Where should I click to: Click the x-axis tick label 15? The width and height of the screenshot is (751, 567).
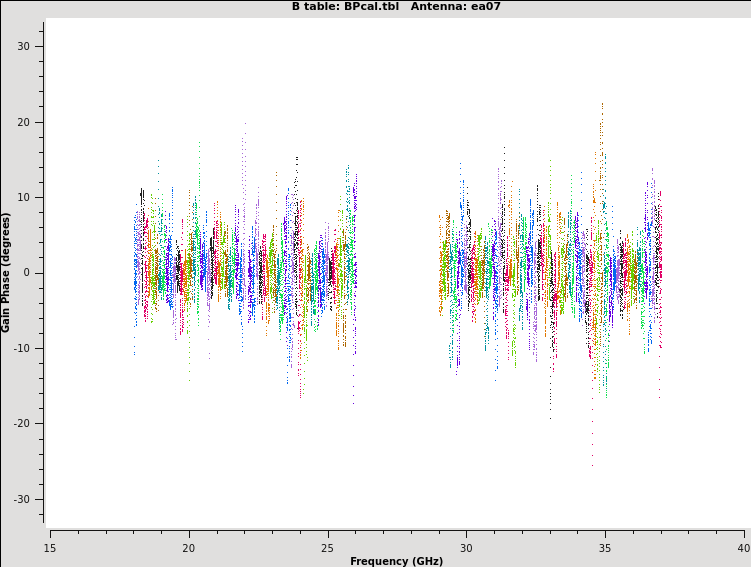click(50, 548)
